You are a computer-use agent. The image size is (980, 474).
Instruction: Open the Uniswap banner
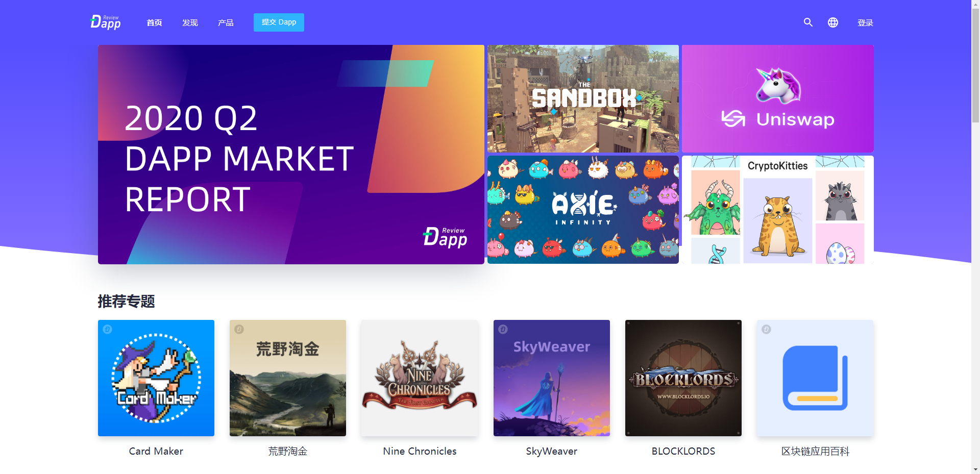point(778,98)
